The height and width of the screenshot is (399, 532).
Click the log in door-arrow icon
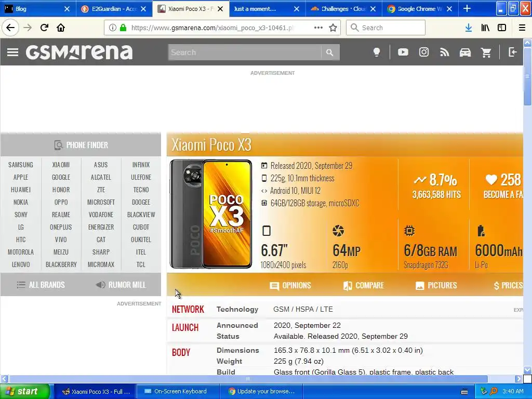coord(513,52)
